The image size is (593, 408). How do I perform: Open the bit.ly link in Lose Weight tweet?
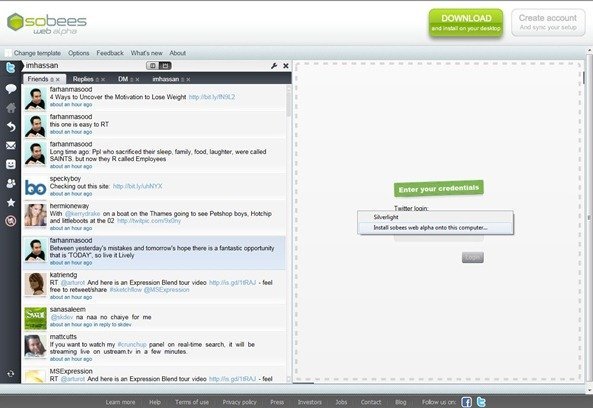point(212,97)
